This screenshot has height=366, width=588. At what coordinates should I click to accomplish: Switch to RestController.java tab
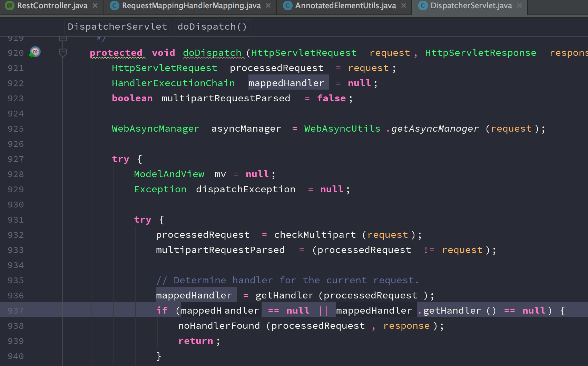click(52, 6)
